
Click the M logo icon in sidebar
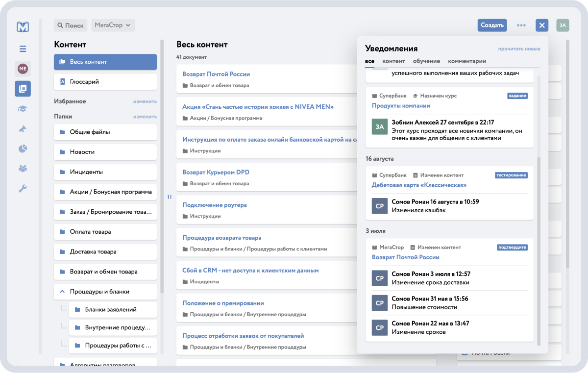[23, 26]
